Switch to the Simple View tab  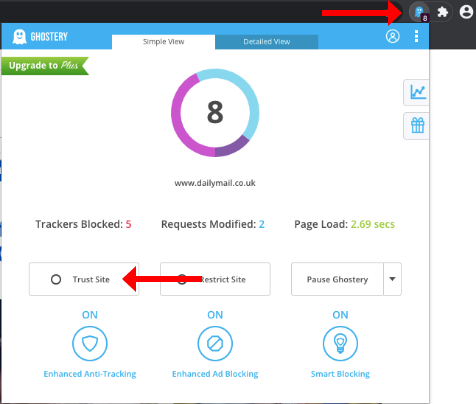point(163,42)
